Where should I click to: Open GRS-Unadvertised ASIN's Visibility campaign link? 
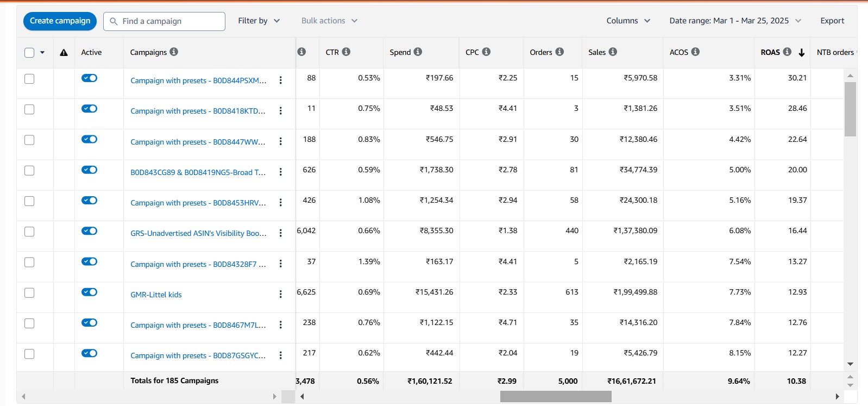(x=198, y=233)
